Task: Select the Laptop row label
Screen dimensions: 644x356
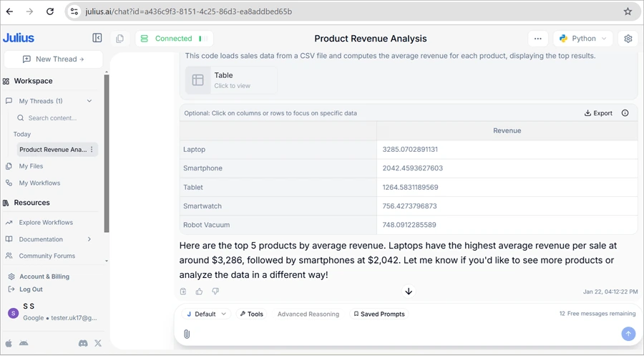Action: 194,150
